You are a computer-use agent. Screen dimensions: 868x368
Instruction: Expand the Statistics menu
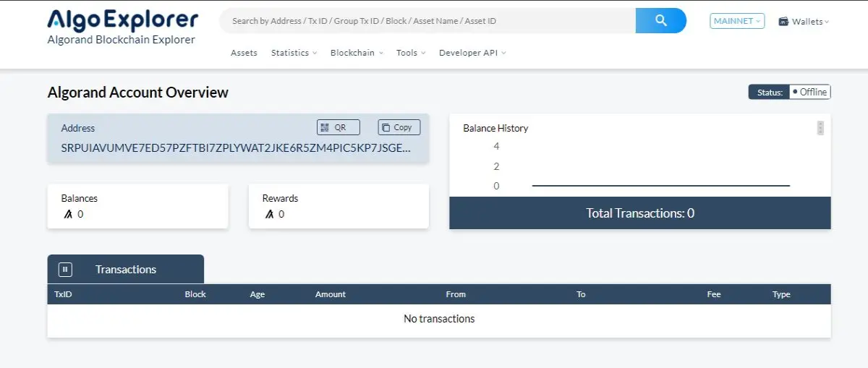click(294, 53)
